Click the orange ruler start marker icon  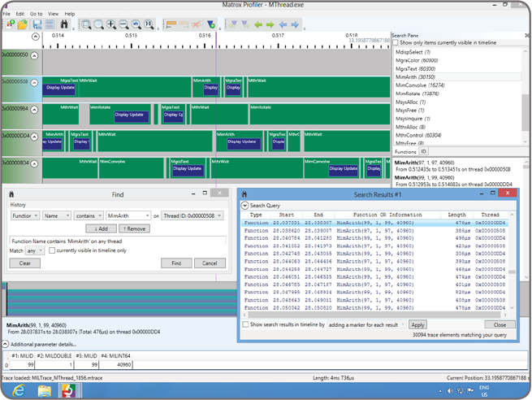coord(171,24)
